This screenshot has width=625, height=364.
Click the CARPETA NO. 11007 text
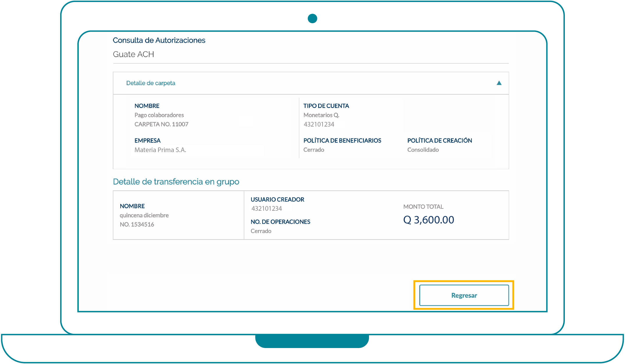[161, 124]
